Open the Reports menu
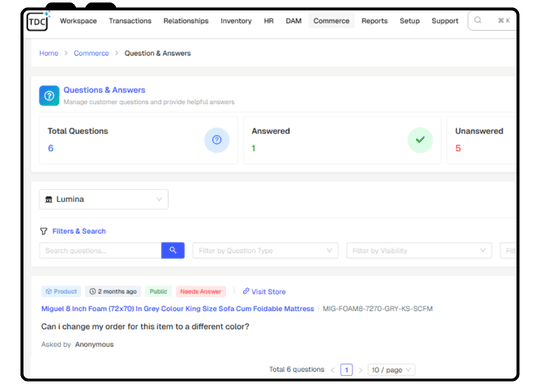Viewport: 540px width, 384px height. point(374,21)
